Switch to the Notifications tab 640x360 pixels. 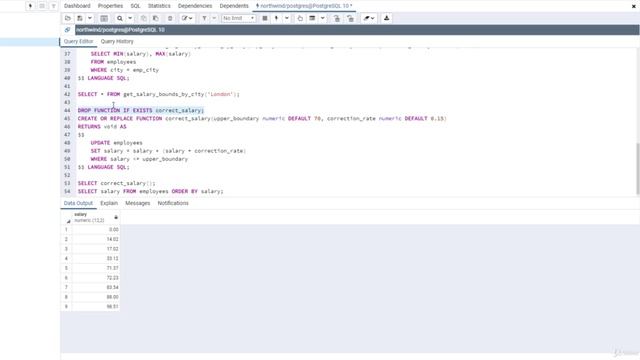[x=173, y=203]
